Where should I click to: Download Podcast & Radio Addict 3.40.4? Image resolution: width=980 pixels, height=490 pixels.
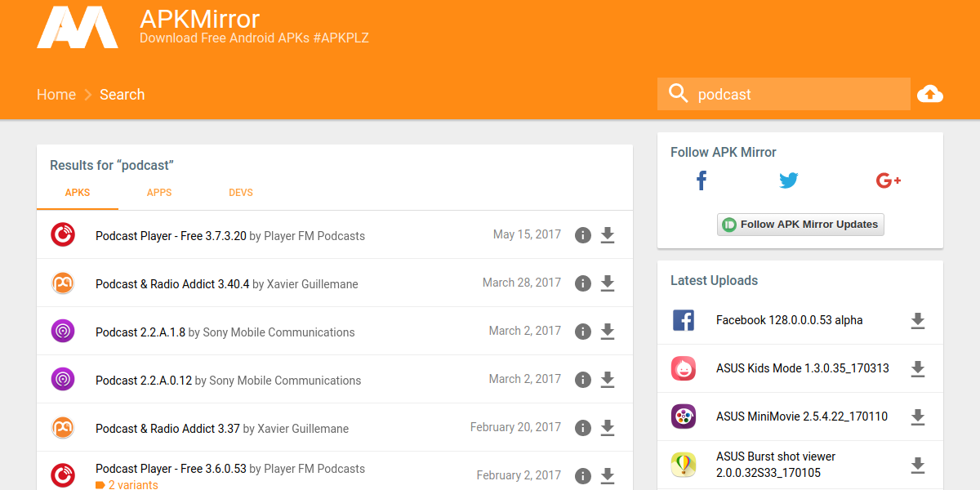click(x=608, y=283)
